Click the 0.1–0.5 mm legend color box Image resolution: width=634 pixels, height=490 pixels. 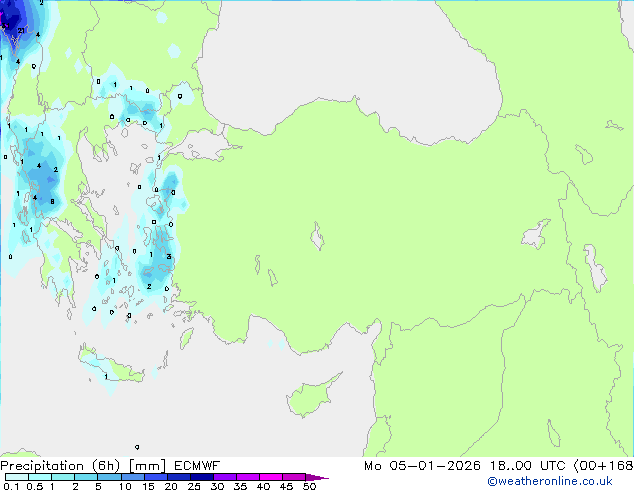click(17, 477)
